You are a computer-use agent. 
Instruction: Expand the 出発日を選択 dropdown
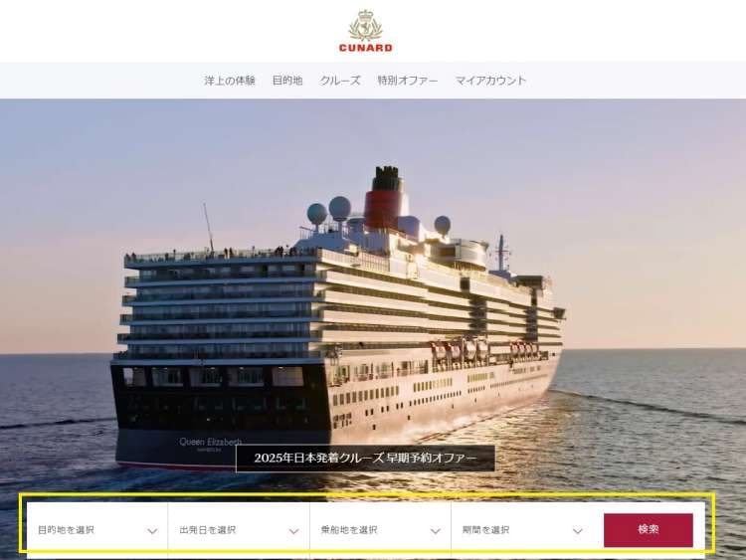[239, 530]
